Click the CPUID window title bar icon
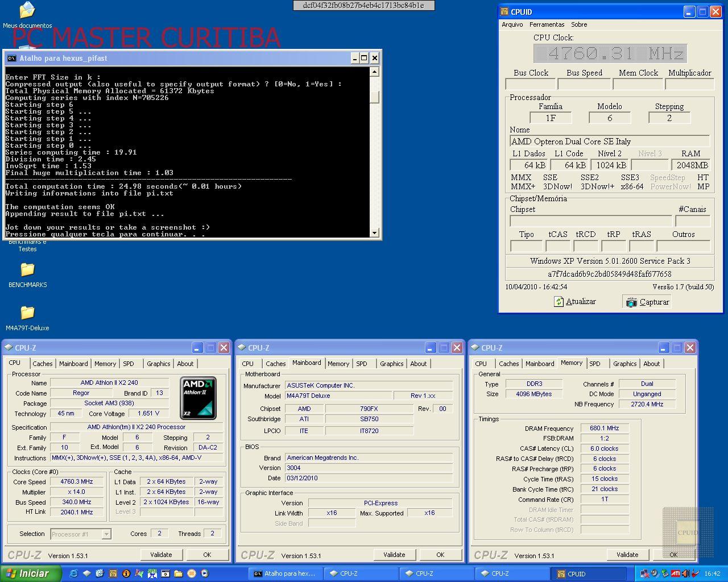The height and width of the screenshot is (582, 728). tap(504, 11)
